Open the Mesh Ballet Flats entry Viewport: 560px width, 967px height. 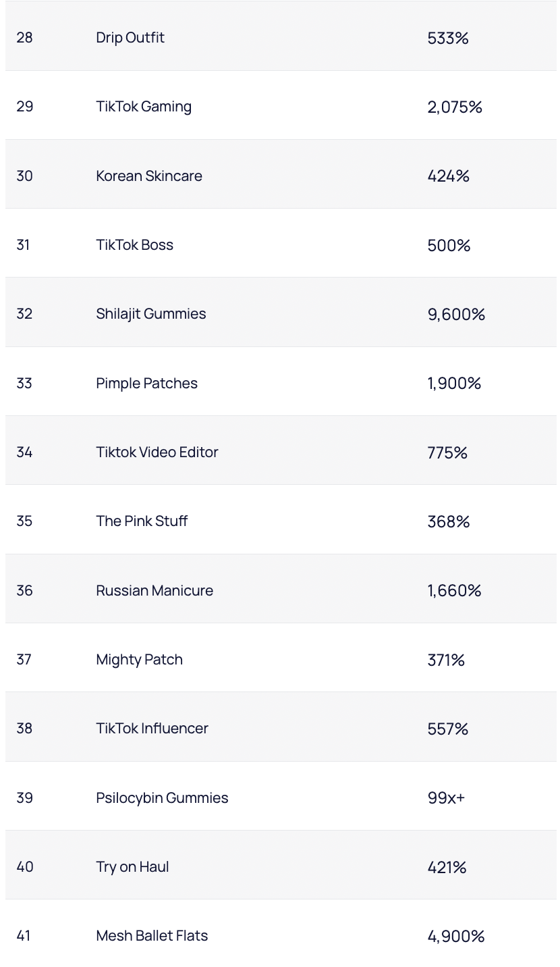point(152,935)
